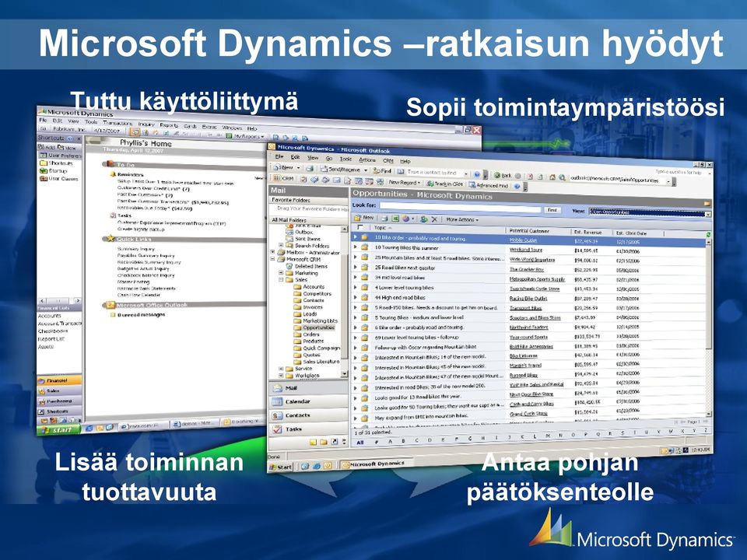Click the Home icon in Outlook web toolbar

click(x=552, y=177)
